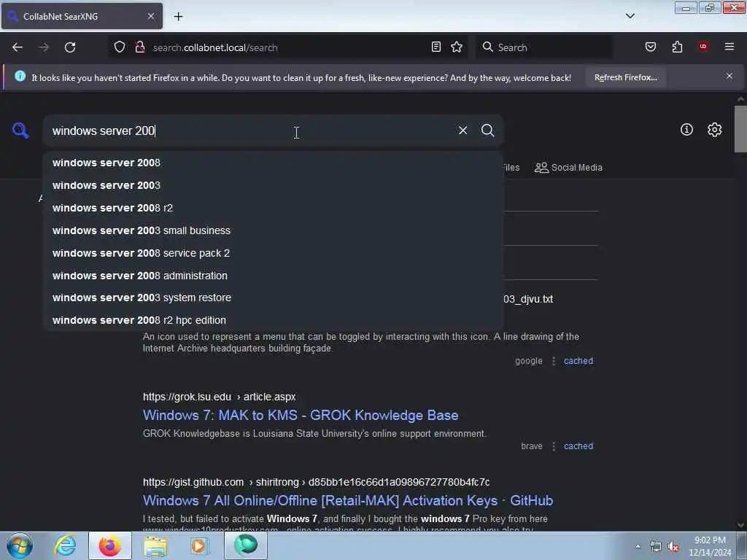
Task: Reload the page with the refresh icon
Action: 70,47
